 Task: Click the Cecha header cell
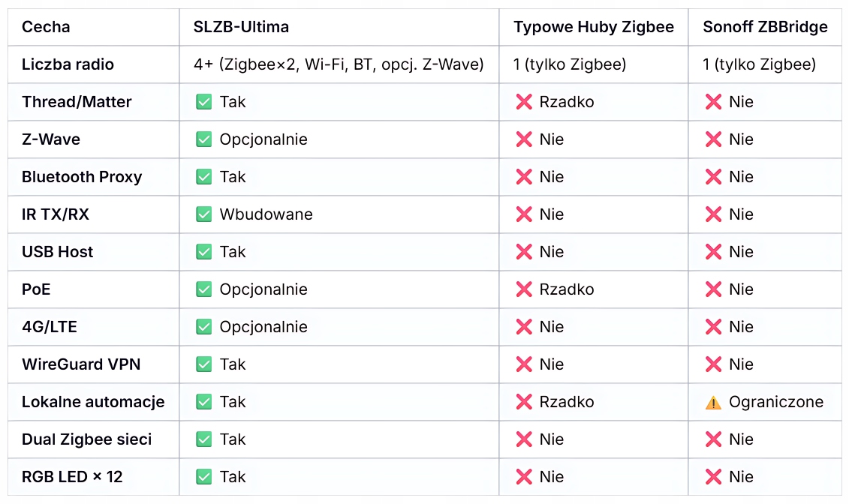pos(46,27)
